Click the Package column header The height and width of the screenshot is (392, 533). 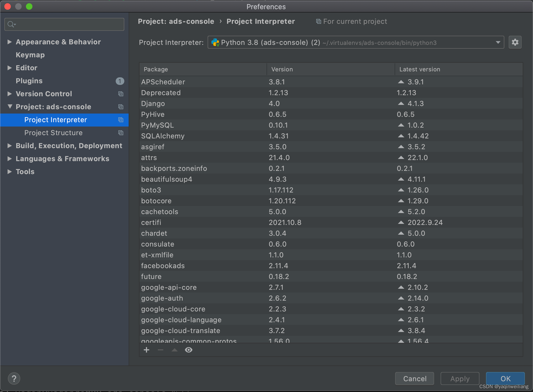click(x=203, y=69)
